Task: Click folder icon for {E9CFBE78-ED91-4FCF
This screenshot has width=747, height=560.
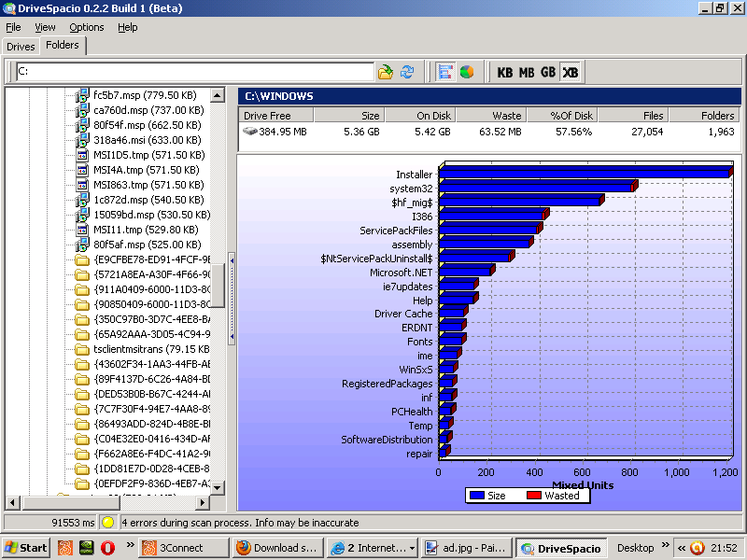Action: point(82,260)
